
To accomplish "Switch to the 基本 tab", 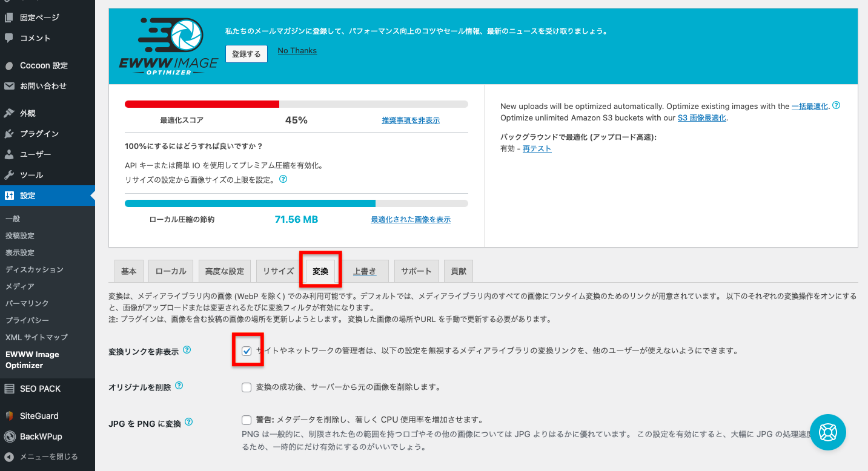I will tap(129, 271).
